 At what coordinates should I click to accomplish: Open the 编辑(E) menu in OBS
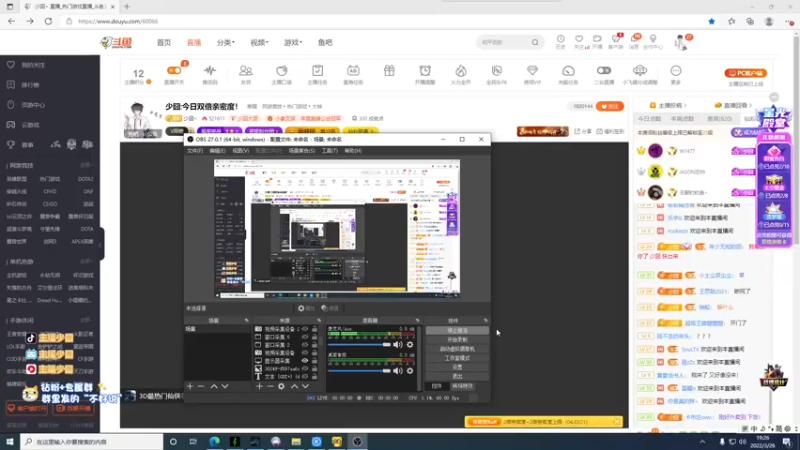point(217,151)
